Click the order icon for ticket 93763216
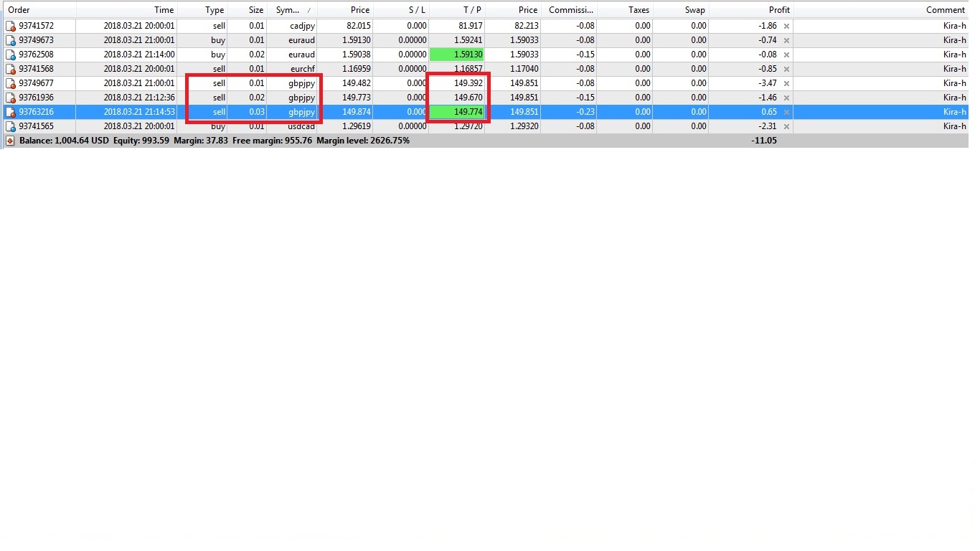Viewport: 980px width, 551px height. coord(11,112)
